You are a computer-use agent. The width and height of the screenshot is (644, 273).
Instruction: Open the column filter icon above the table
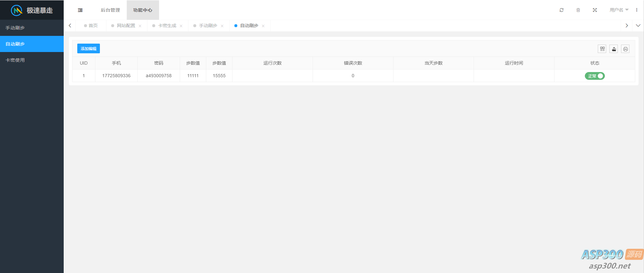(x=602, y=49)
